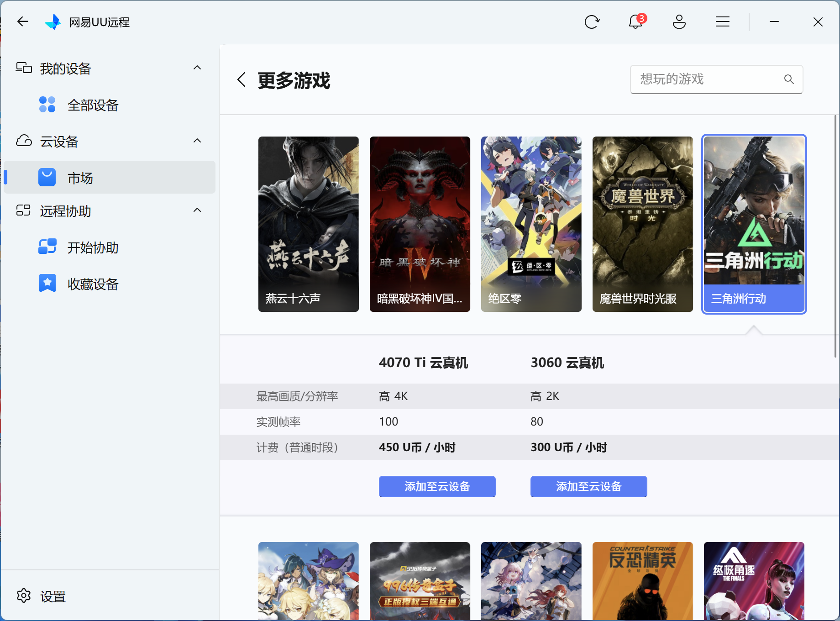Click the 4070 Ti 云真机 heading
Screen dimensions: 840x621
pos(423,363)
